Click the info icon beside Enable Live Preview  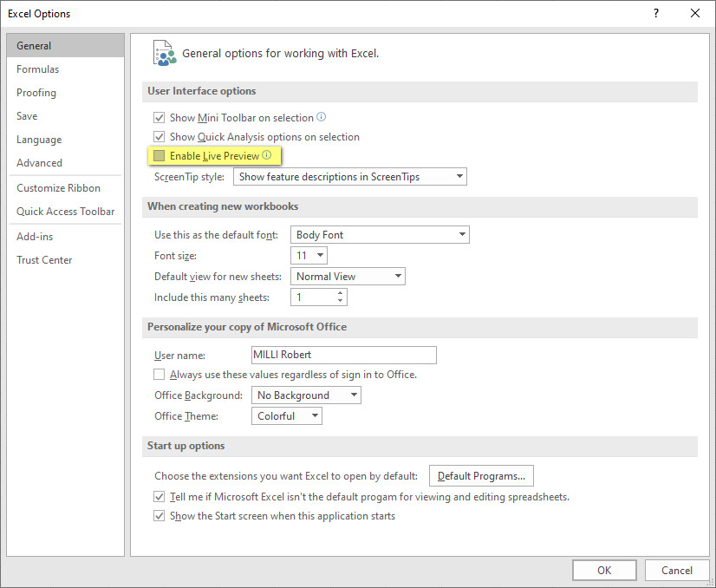(267, 155)
